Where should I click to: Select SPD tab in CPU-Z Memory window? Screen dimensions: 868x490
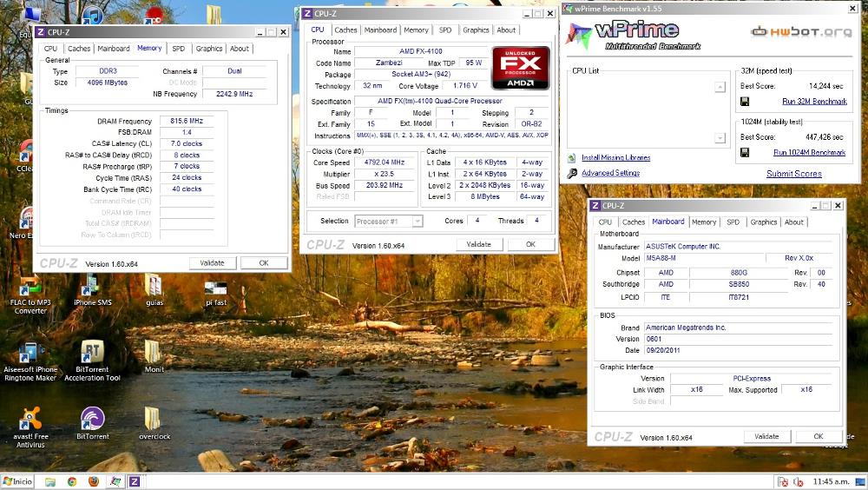[178, 49]
